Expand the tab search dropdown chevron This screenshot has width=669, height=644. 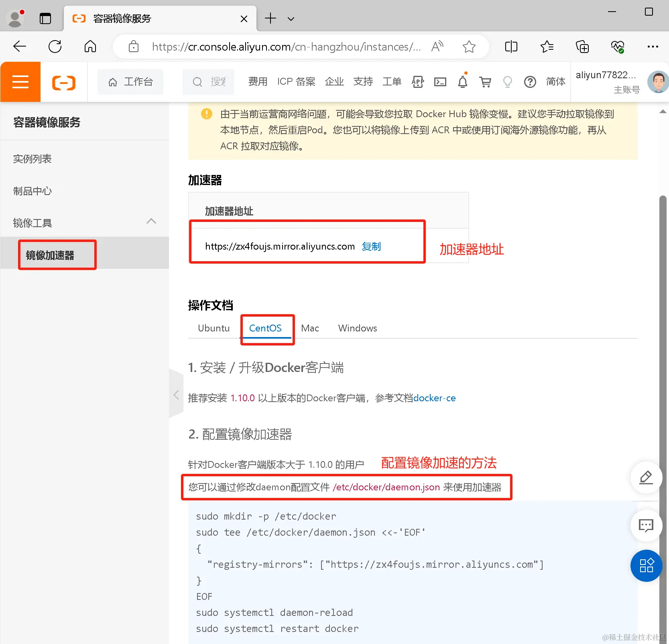291,19
